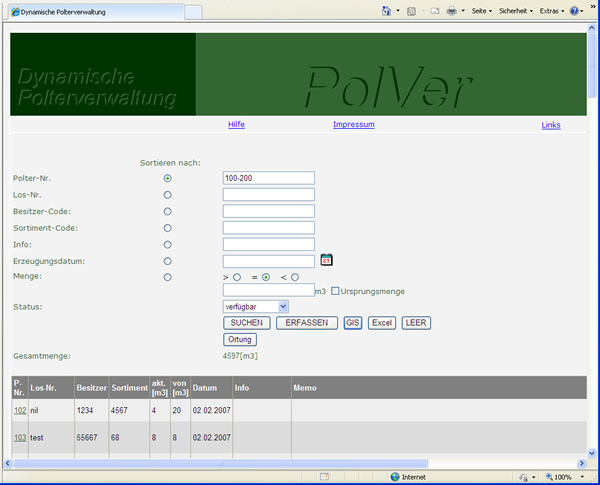Click the Home toolbar icon
Viewport: 600px width, 485px height.
386,11
